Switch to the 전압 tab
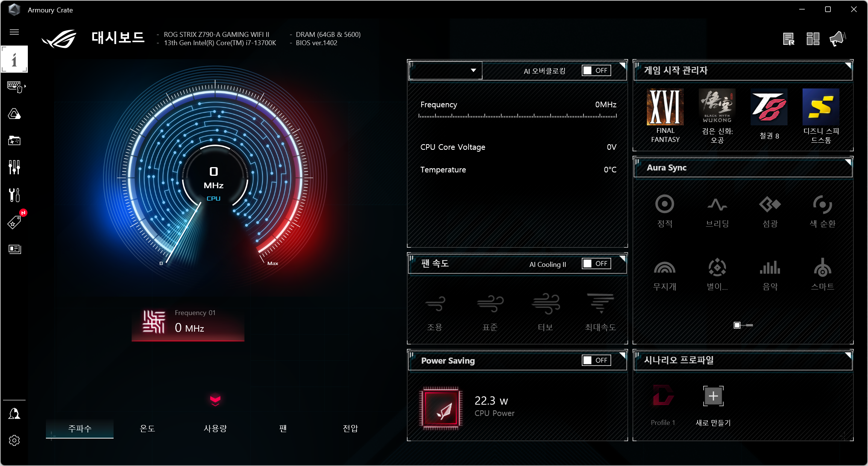The width and height of the screenshot is (868, 466). (351, 428)
